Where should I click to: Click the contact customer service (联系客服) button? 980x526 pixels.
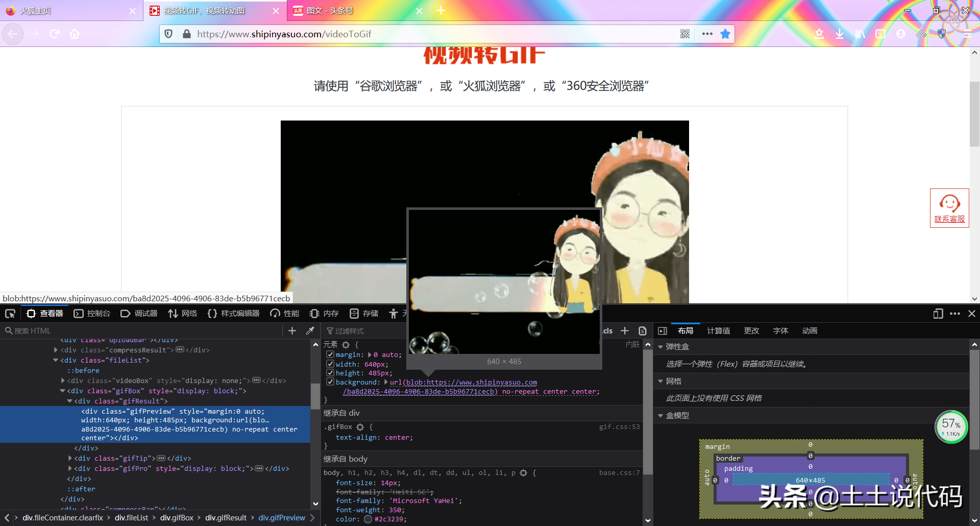point(949,208)
